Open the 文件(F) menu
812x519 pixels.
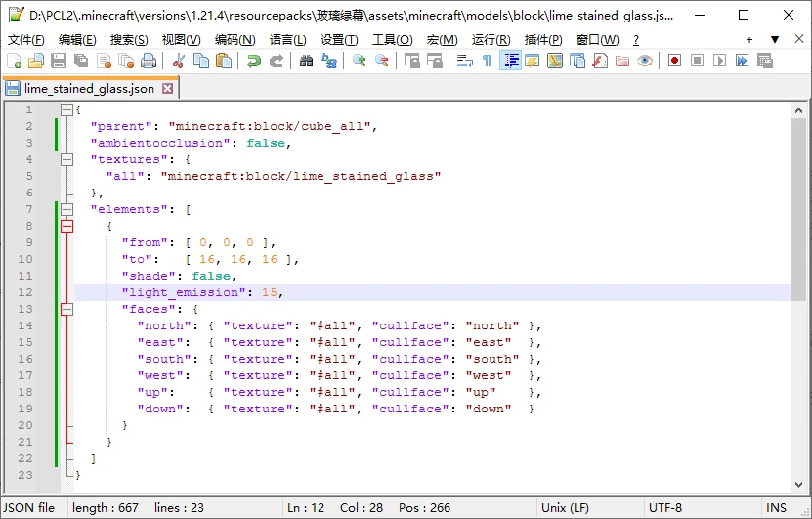(25, 40)
